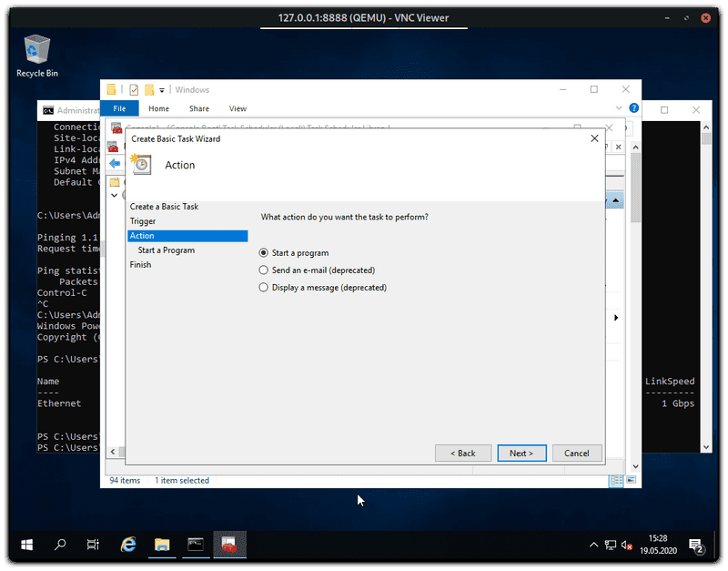The image size is (728, 571).
Task: Switch Explorer to large icons view
Action: click(x=632, y=480)
